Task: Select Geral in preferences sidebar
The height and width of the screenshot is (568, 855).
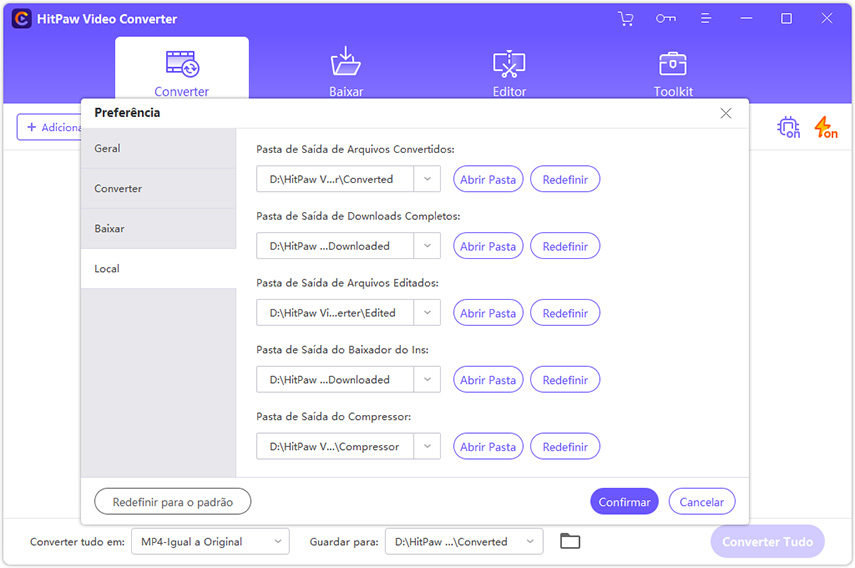Action: (x=158, y=148)
